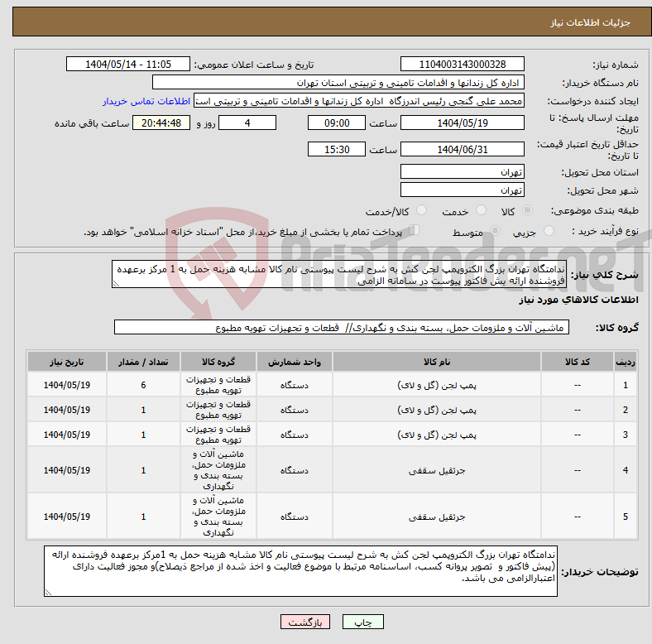Click the remaining days field showing 4
This screenshot has height=644, width=652.
click(247, 123)
